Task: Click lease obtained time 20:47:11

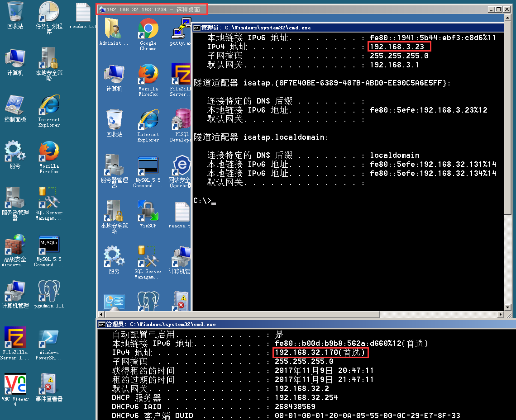Action: (x=356, y=370)
